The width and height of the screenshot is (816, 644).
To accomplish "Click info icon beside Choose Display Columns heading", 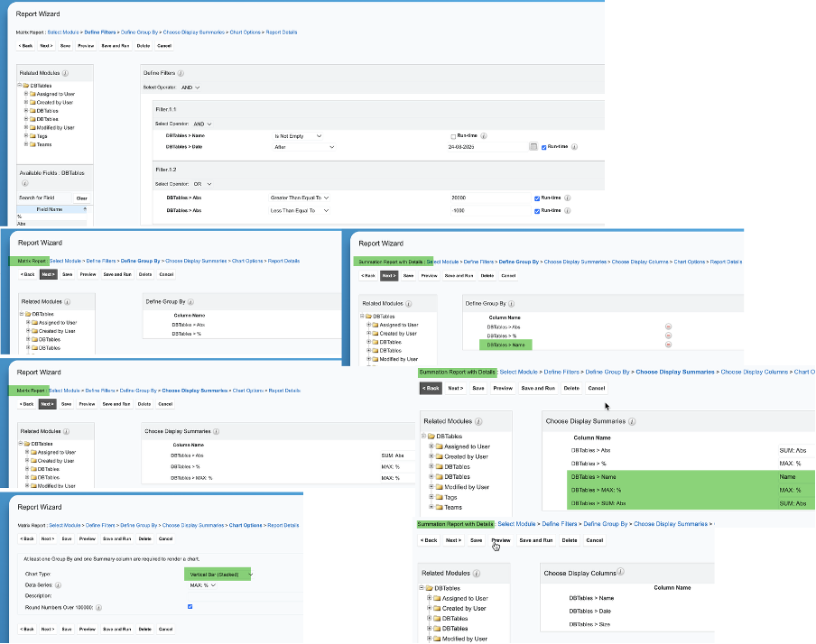I will (x=620, y=572).
